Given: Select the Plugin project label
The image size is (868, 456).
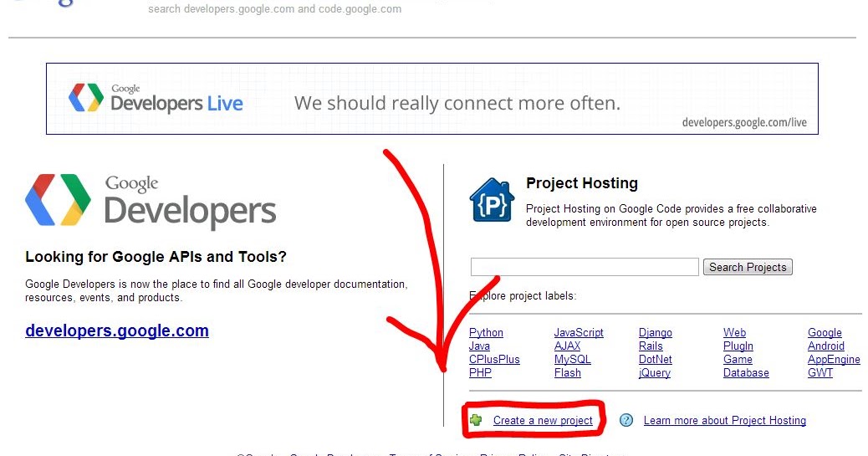Looking at the screenshot, I should [x=738, y=346].
